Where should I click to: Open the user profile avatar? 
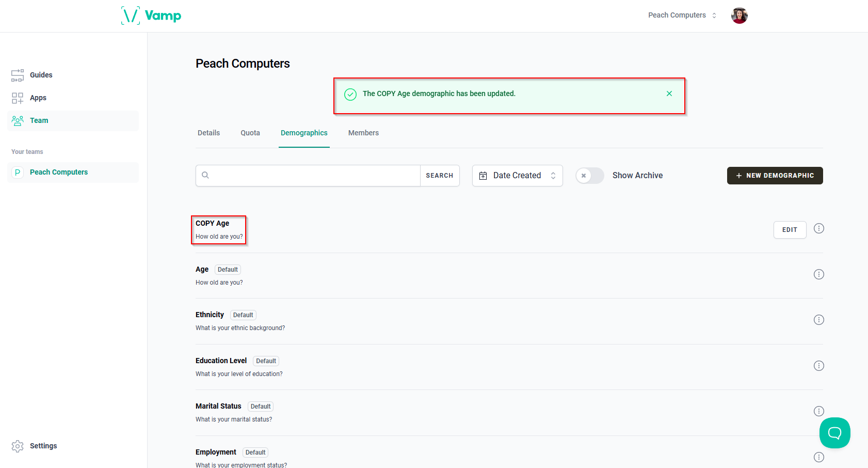740,15
